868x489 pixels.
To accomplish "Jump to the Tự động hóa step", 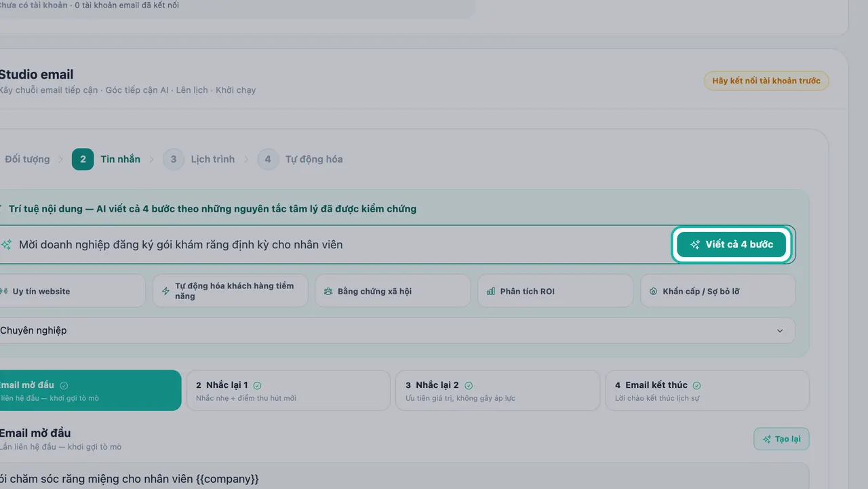I will (300, 159).
